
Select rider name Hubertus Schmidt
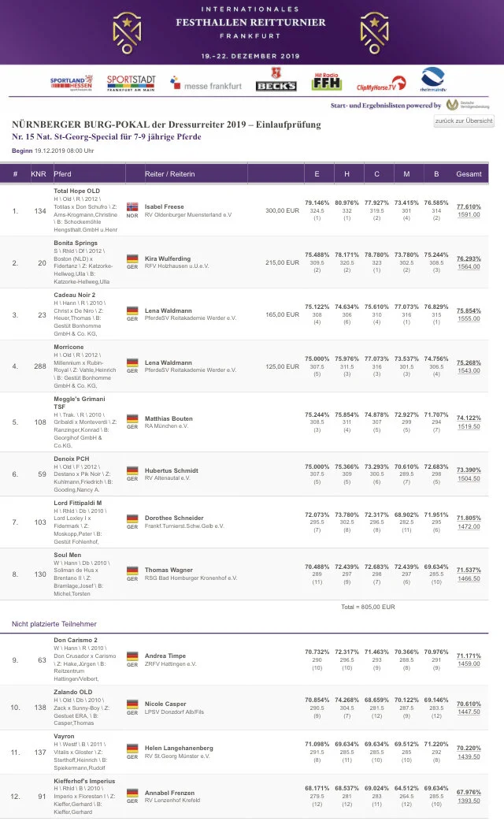coord(172,471)
